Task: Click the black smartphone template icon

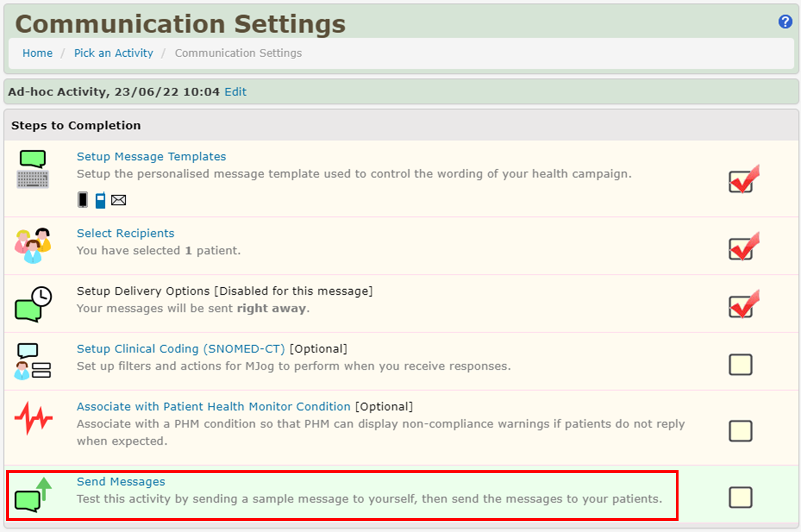Action: [83, 200]
